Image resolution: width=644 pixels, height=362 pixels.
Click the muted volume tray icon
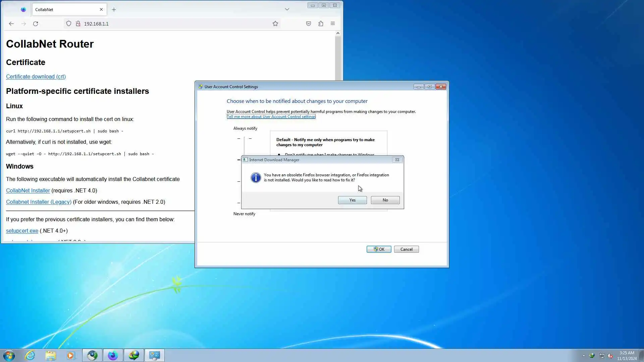(x=610, y=356)
